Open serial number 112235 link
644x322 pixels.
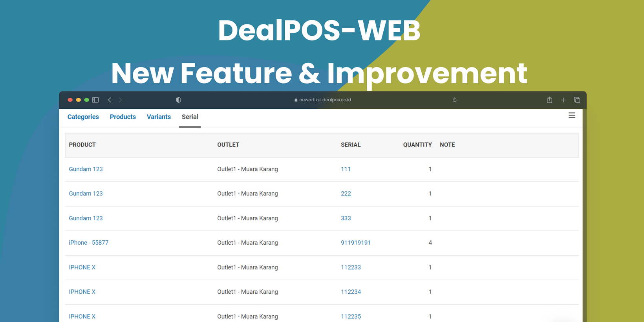tap(351, 317)
